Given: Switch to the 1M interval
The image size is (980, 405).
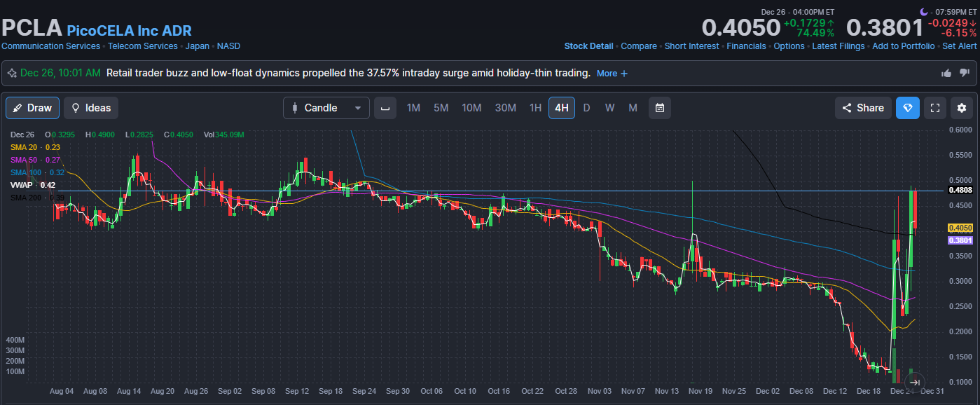Looking at the screenshot, I should [413, 108].
